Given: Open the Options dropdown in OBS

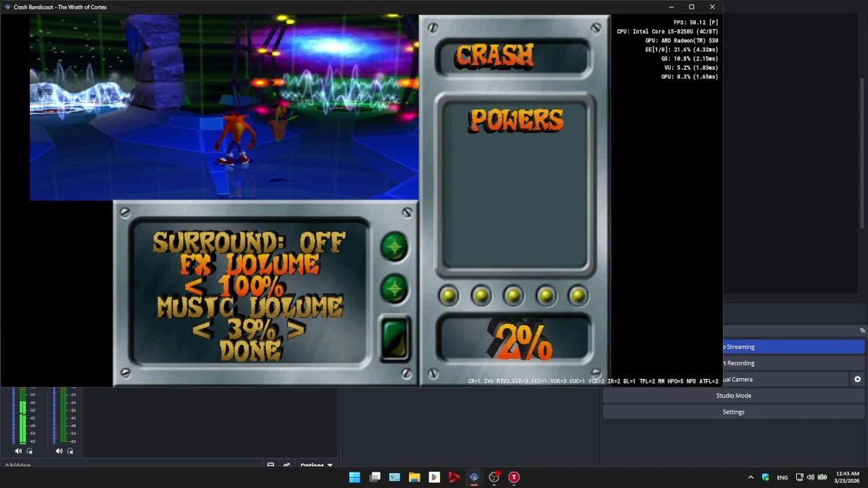Looking at the screenshot, I should coord(317,465).
